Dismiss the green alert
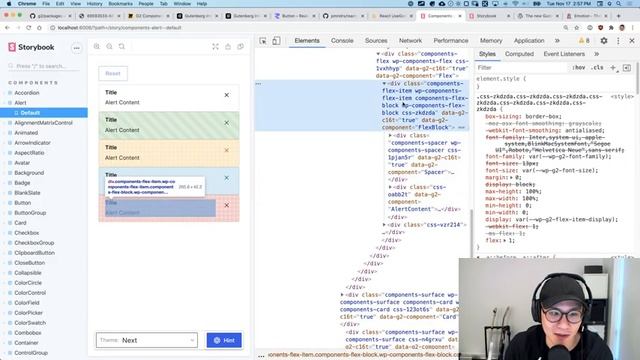Screen dimensions: 640x360 [227, 123]
